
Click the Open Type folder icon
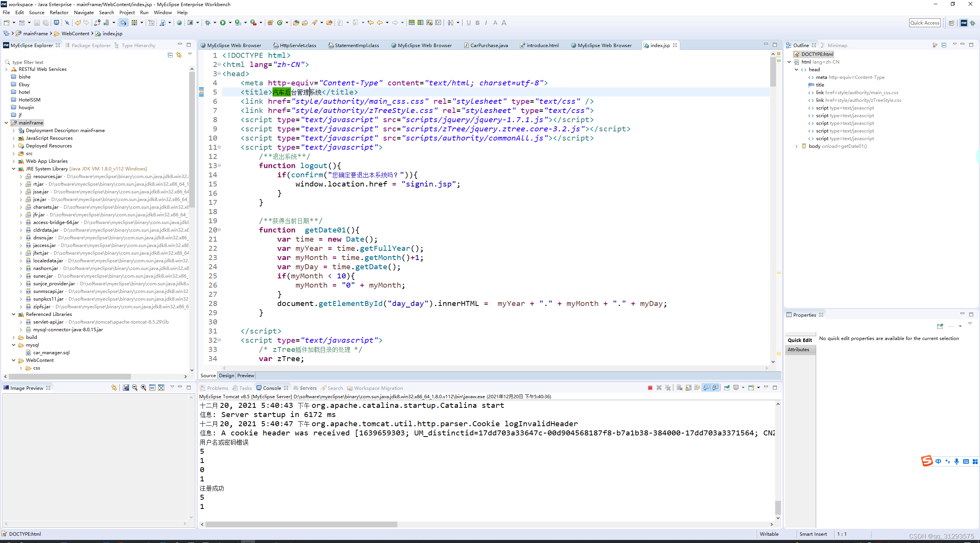click(x=296, y=23)
